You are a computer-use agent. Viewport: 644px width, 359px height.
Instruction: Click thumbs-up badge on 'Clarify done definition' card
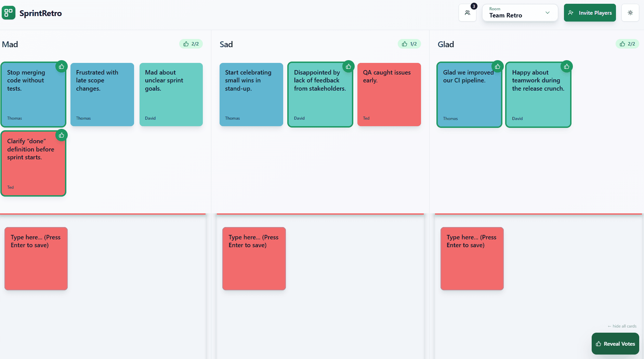(x=62, y=135)
